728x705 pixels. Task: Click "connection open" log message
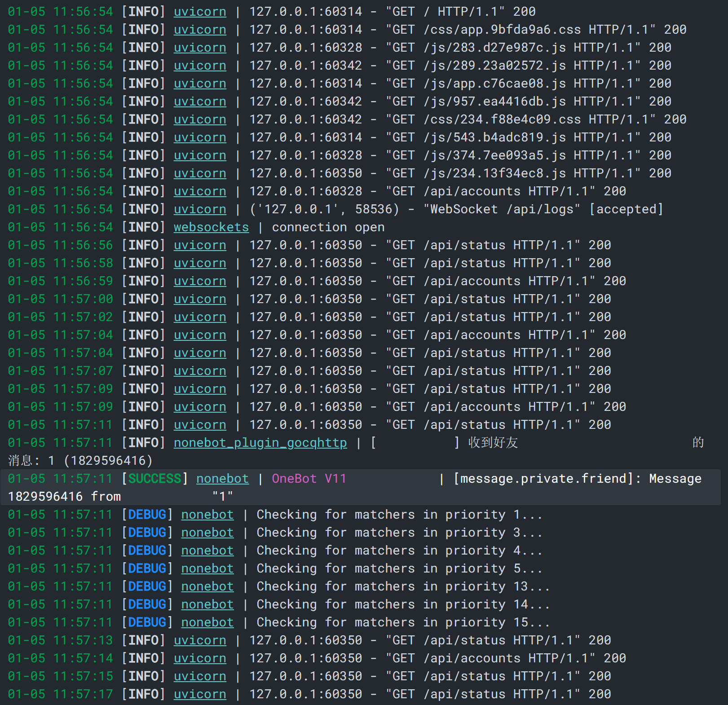click(x=328, y=227)
